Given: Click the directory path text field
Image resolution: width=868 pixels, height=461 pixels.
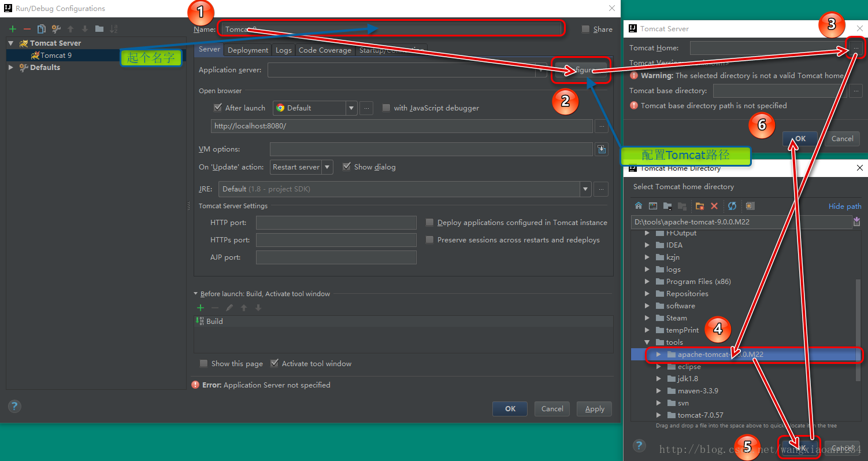Looking at the screenshot, I should 741,222.
